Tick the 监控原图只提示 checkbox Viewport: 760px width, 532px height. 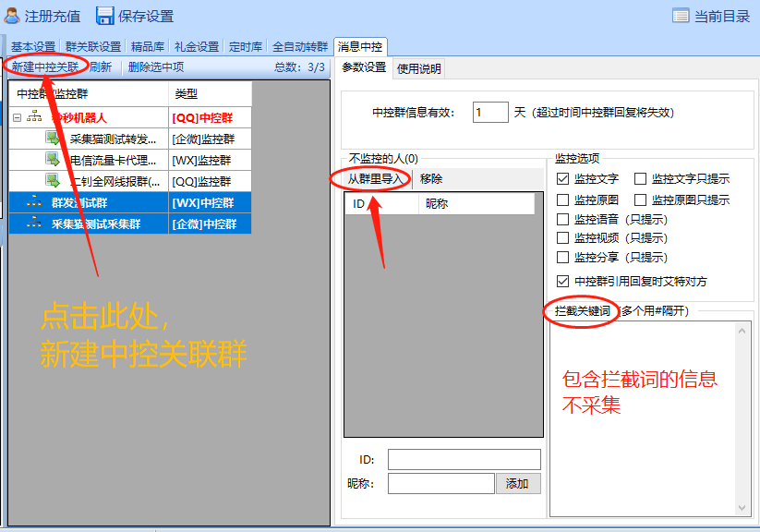(x=641, y=199)
